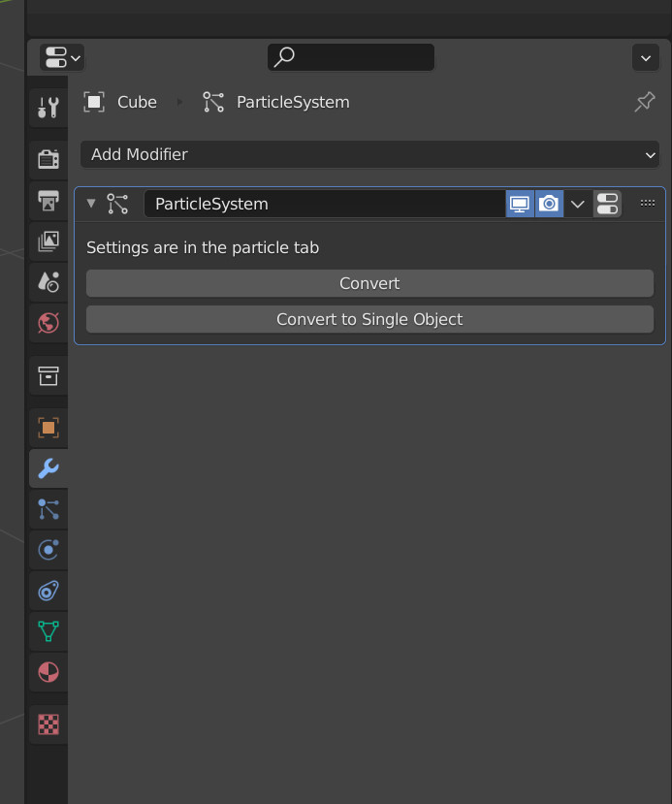Open the Object Constraints tab
This screenshot has height=804, width=672.
tap(48, 591)
